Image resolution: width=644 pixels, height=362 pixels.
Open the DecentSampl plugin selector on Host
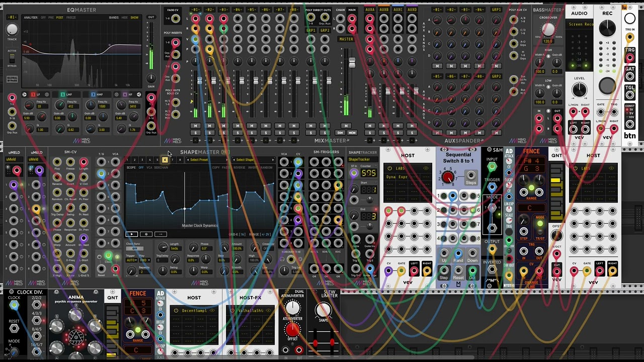click(194, 311)
